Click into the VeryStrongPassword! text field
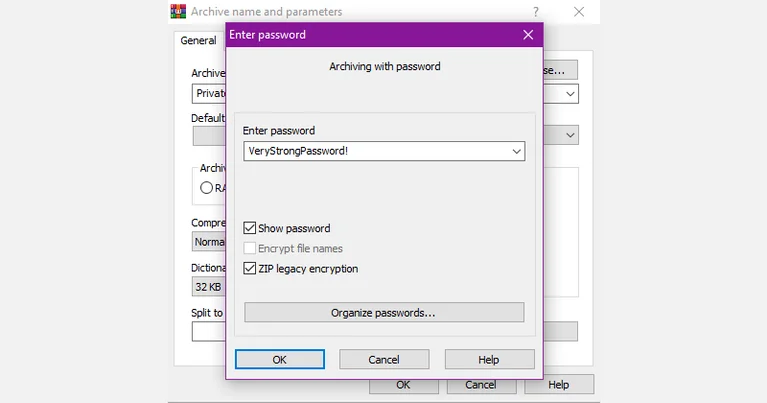 [376, 151]
